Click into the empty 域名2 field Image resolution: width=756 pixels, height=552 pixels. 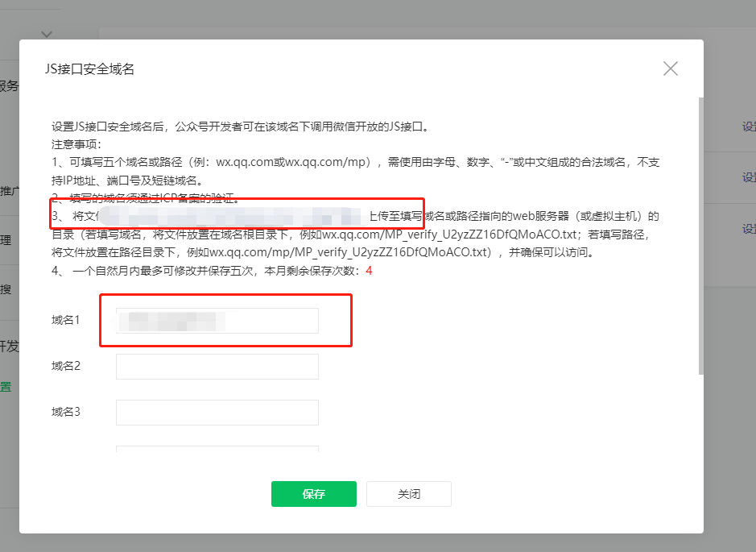pos(217,367)
